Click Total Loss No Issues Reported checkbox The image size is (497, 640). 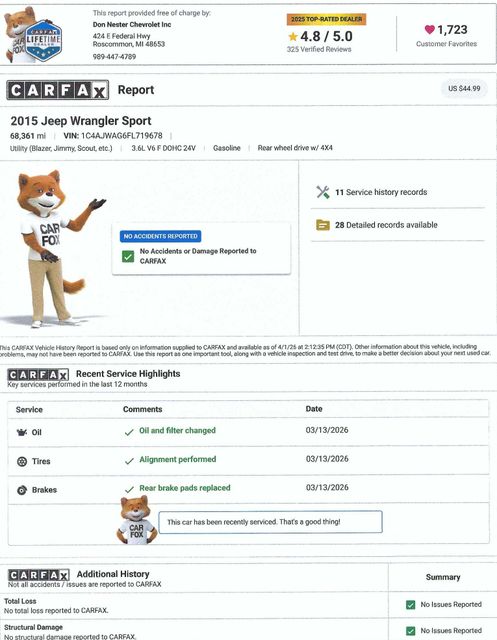click(410, 604)
